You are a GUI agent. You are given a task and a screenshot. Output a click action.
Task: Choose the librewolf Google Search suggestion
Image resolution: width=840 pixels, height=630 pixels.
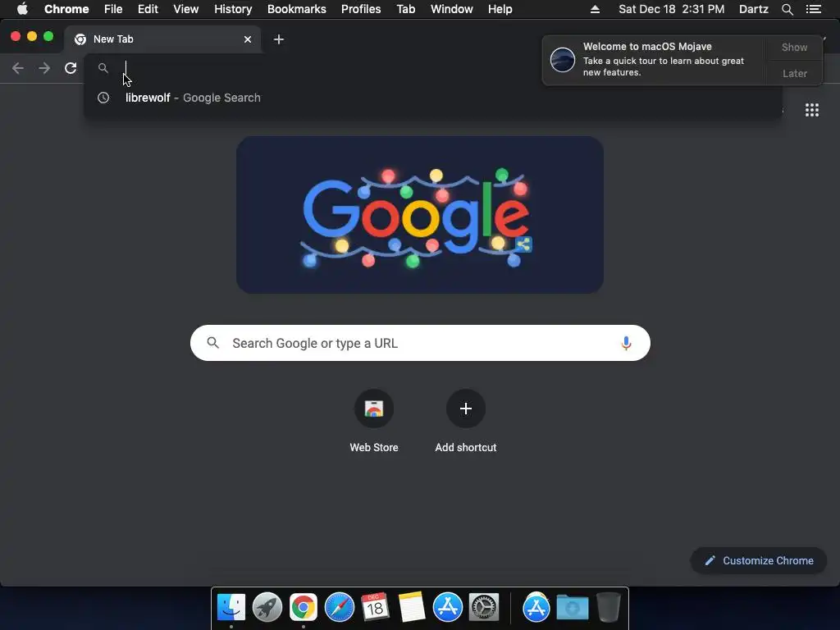coord(433,98)
